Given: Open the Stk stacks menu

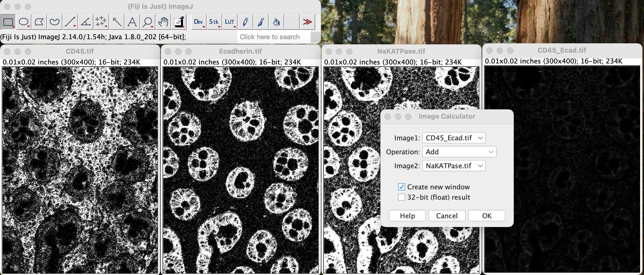Looking at the screenshot, I should tap(214, 22).
